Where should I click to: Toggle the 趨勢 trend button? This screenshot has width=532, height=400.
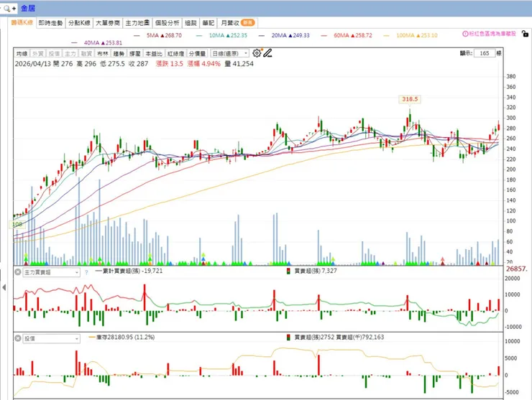tap(119, 54)
